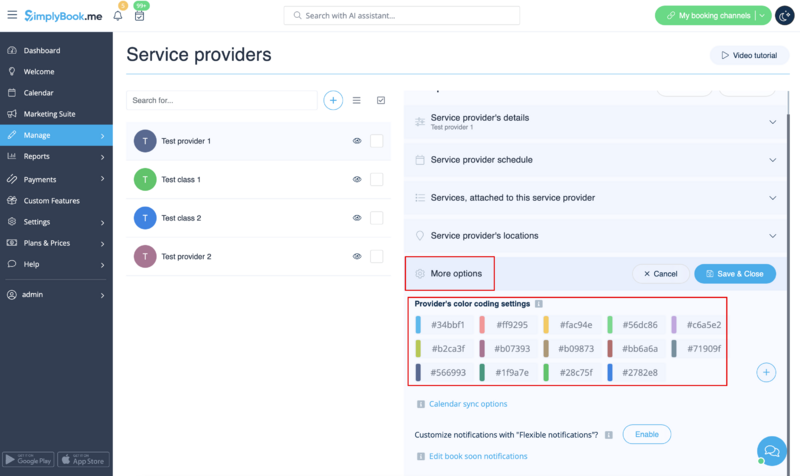
Task: Check the box for Test class 1
Action: 377,180
